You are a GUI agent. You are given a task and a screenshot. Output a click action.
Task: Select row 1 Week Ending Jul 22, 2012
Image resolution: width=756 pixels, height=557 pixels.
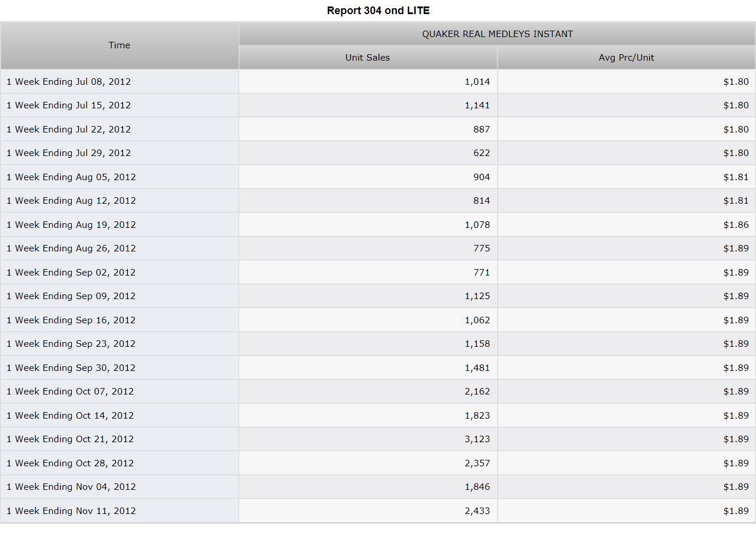pyautogui.click(x=378, y=130)
